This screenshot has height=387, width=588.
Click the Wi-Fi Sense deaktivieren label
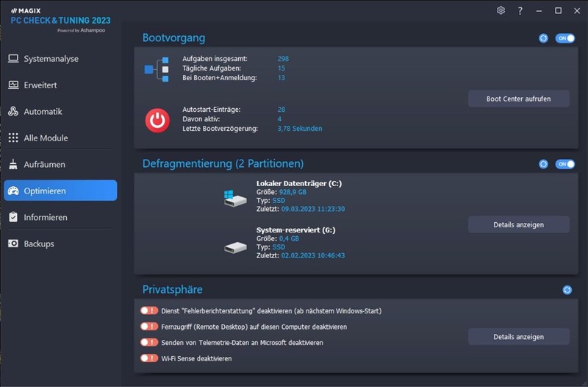pyautogui.click(x=196, y=358)
